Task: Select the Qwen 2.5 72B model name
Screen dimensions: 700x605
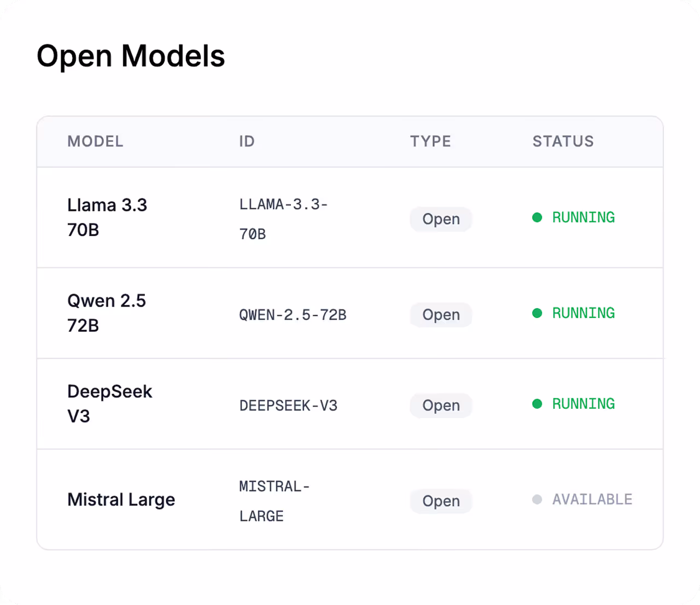Action: coord(107,313)
